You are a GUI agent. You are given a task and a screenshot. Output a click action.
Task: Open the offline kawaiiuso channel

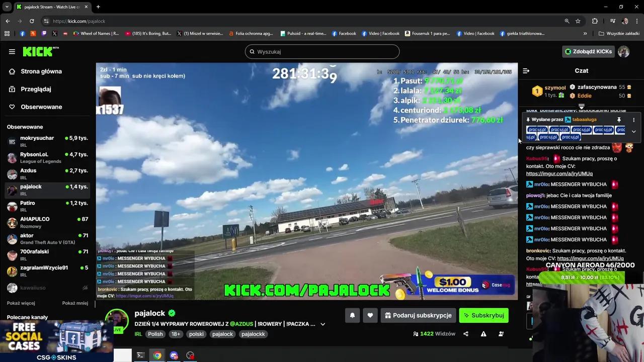[x=48, y=288]
